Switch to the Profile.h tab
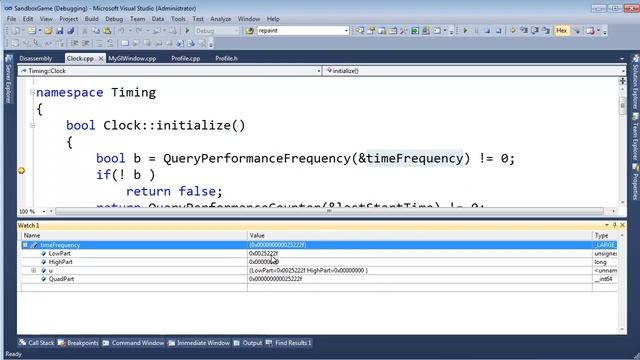The height and width of the screenshot is (360, 640). point(226,58)
